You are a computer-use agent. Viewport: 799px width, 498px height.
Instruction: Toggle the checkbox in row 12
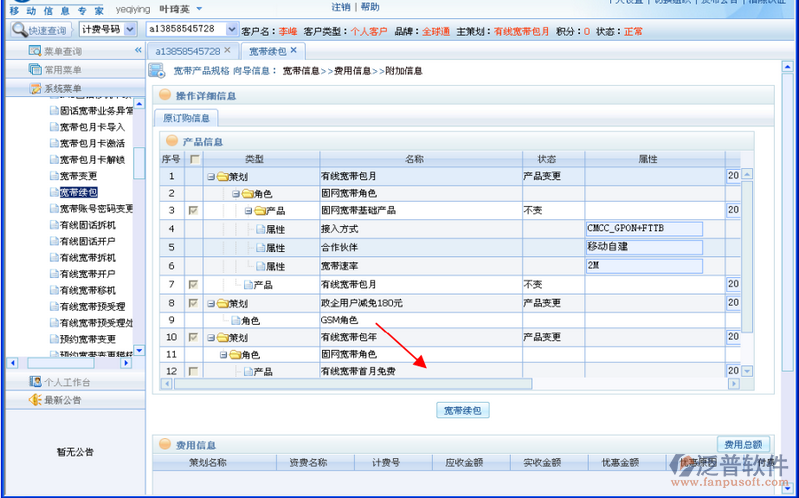pyautogui.click(x=194, y=371)
